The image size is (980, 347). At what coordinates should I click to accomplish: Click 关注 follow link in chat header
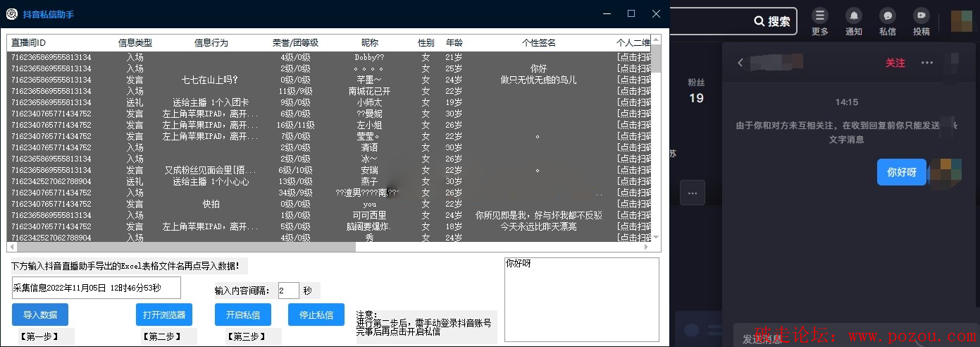click(x=895, y=63)
